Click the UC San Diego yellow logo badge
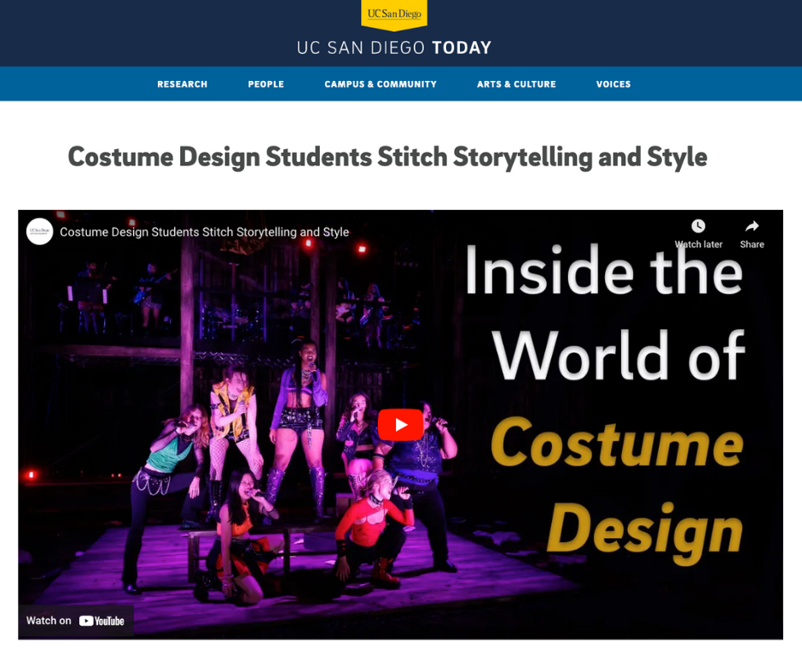 [x=394, y=14]
